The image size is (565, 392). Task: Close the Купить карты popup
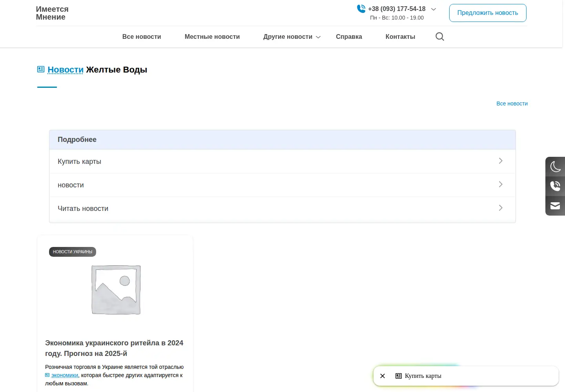[x=383, y=376]
